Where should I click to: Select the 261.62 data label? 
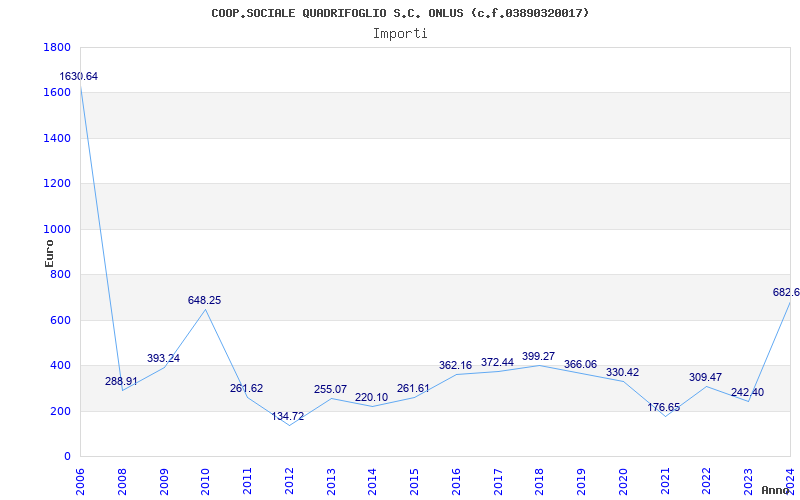click(246, 388)
